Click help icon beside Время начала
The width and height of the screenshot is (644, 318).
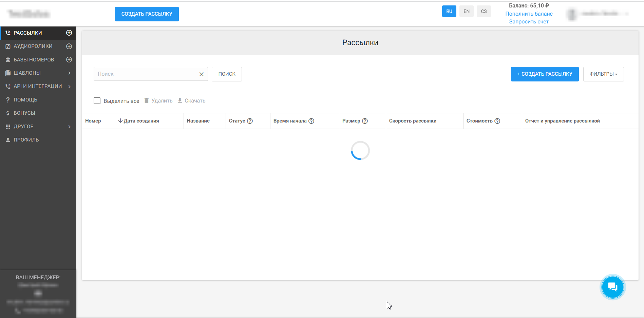pyautogui.click(x=311, y=121)
